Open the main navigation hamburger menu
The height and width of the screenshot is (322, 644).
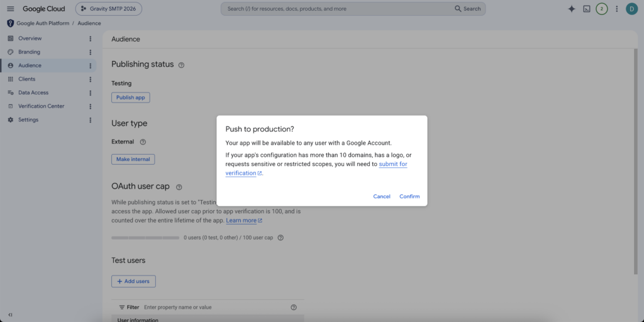(x=11, y=9)
